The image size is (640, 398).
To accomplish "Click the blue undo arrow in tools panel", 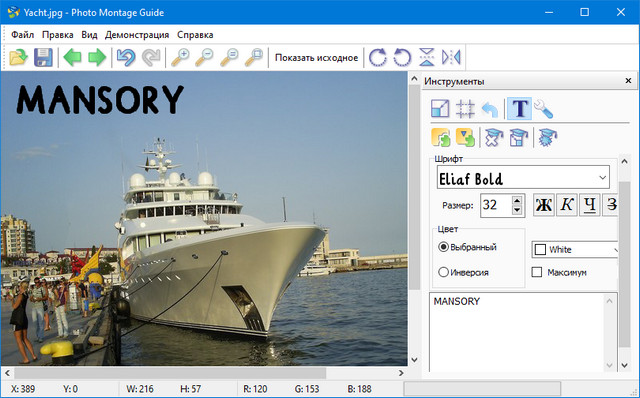I will coord(490,109).
